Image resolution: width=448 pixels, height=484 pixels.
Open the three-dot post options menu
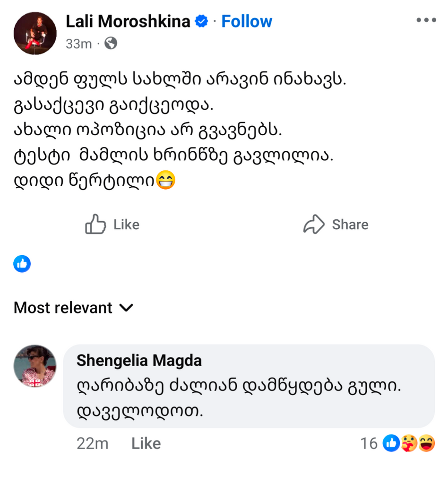425,20
